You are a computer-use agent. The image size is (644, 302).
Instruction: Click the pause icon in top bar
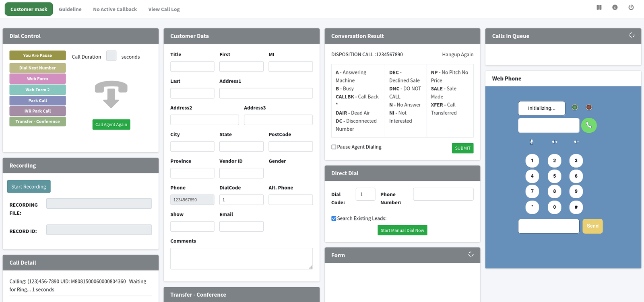[599, 7]
